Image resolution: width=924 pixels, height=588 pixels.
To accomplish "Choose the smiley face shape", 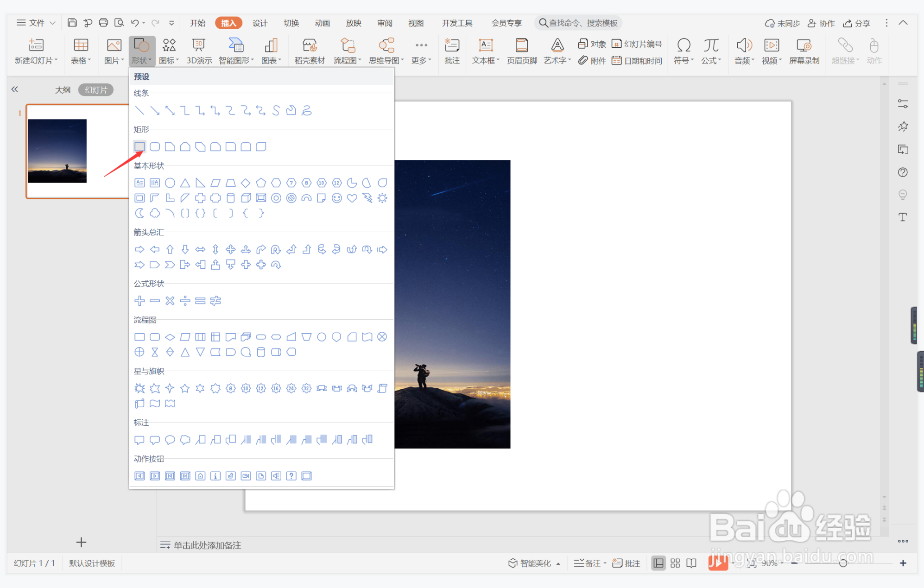I will [x=337, y=198].
